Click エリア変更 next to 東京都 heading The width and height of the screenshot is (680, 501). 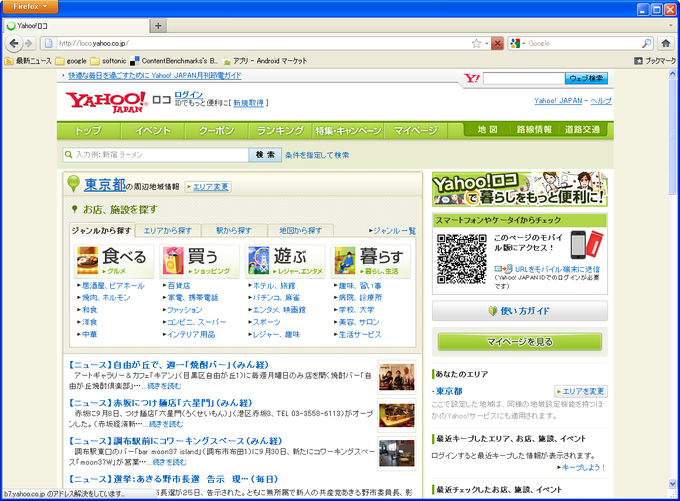point(208,187)
